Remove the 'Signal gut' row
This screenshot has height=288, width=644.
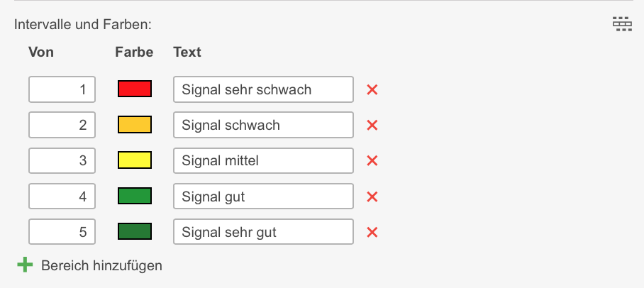pos(372,196)
